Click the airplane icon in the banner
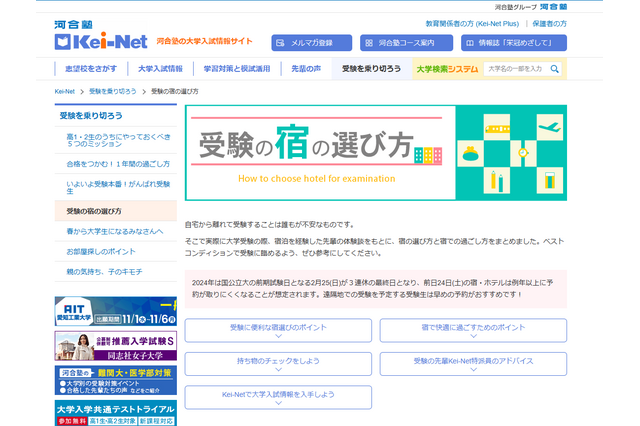Image resolution: width=640 pixels, height=426 pixels. (x=549, y=127)
